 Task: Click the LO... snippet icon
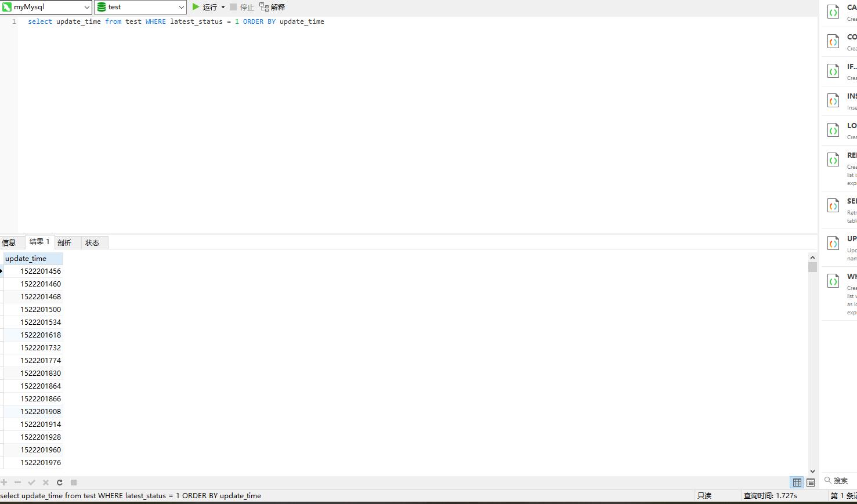point(833,130)
